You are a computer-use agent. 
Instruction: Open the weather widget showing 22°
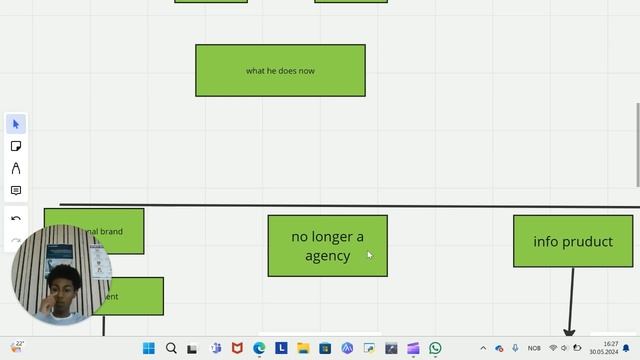pyautogui.click(x=17, y=347)
